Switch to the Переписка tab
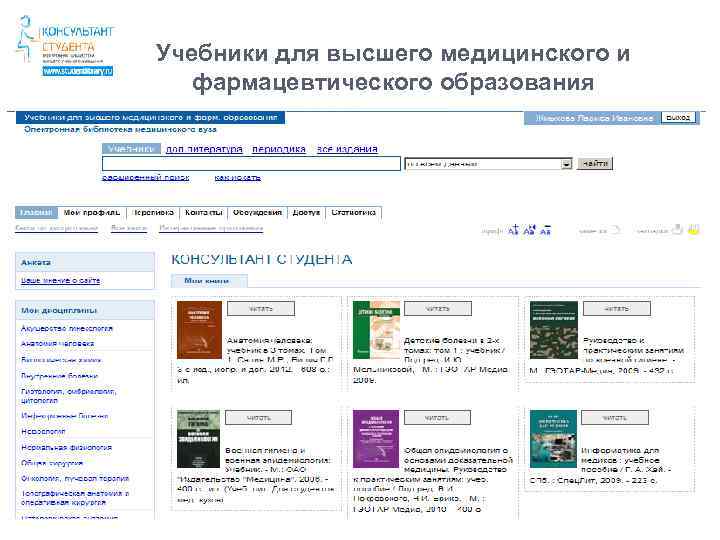This screenshot has height=540, width=720. tap(153, 212)
